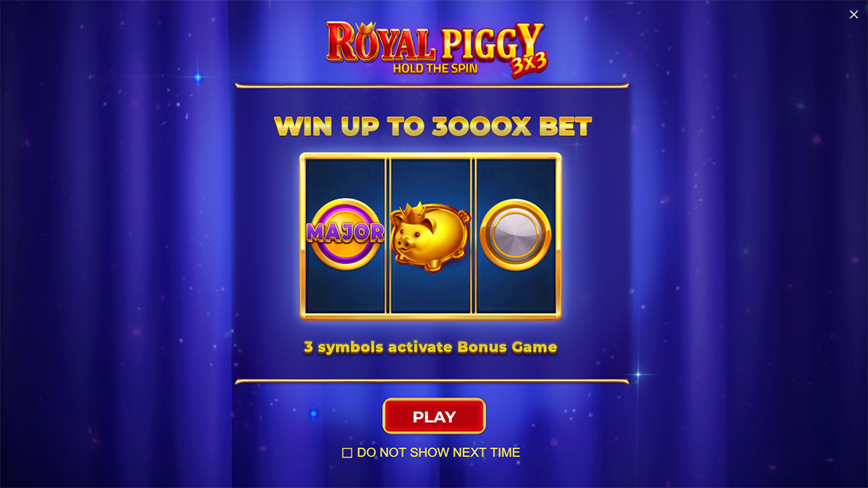Screen dimensions: 868x488
Task: Click the 3 symbols activate Bonus Game text
Action: click(430, 347)
